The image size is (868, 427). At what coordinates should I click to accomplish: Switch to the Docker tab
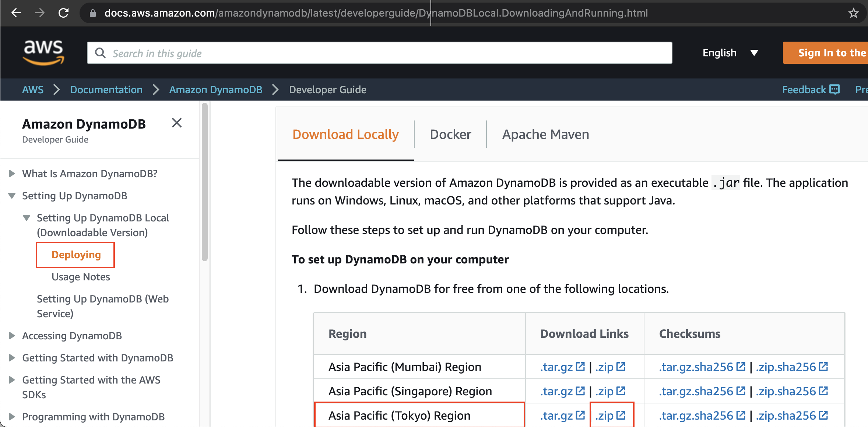(450, 134)
